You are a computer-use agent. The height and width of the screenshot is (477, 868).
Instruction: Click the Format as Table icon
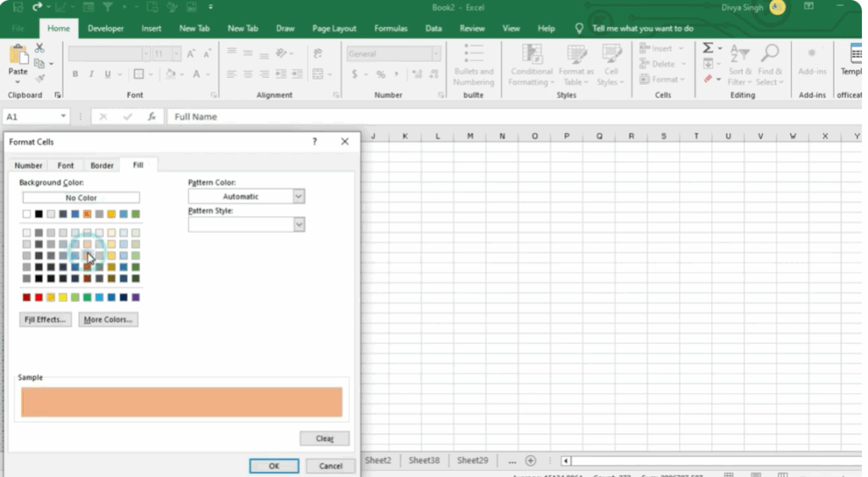tap(576, 54)
